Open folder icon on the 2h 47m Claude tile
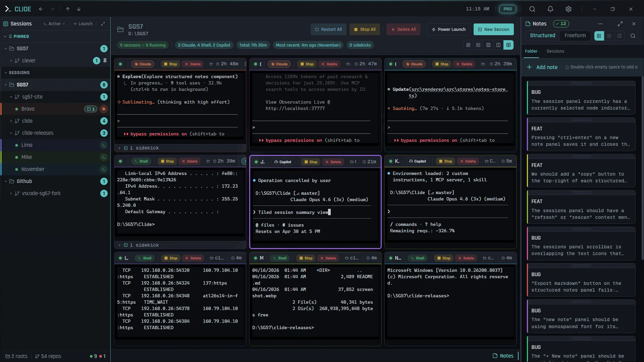This screenshot has width=644, height=362. click(348, 64)
